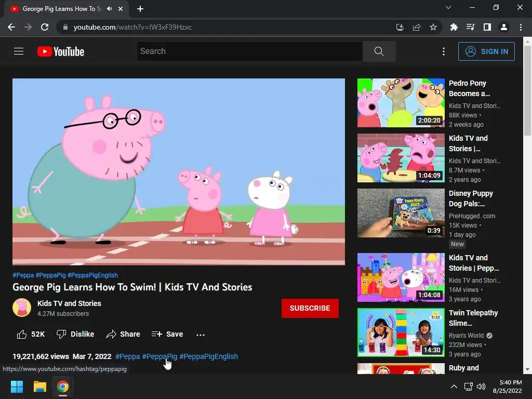Click #PeppaPigEnglish hashtag next to date

[208, 356]
